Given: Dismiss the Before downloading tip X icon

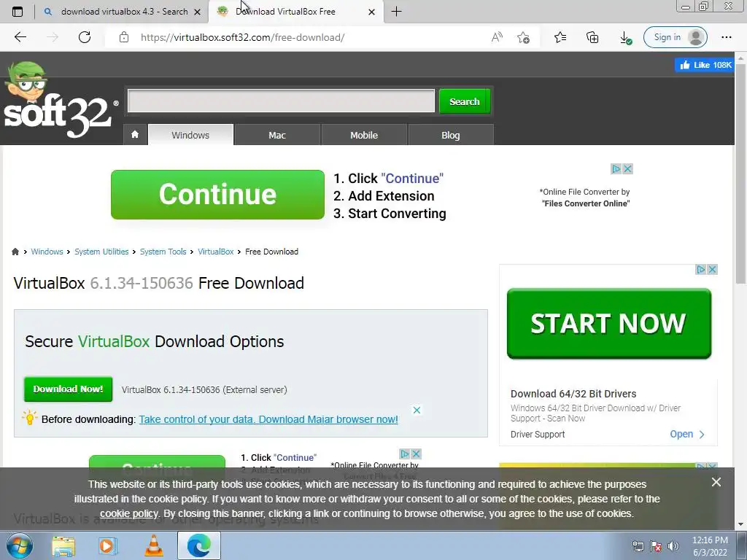Looking at the screenshot, I should pyautogui.click(x=417, y=410).
